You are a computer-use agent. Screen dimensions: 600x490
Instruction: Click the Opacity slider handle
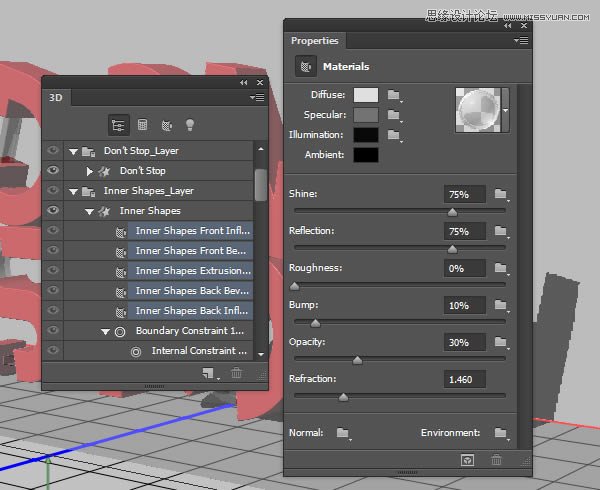pyautogui.click(x=357, y=360)
